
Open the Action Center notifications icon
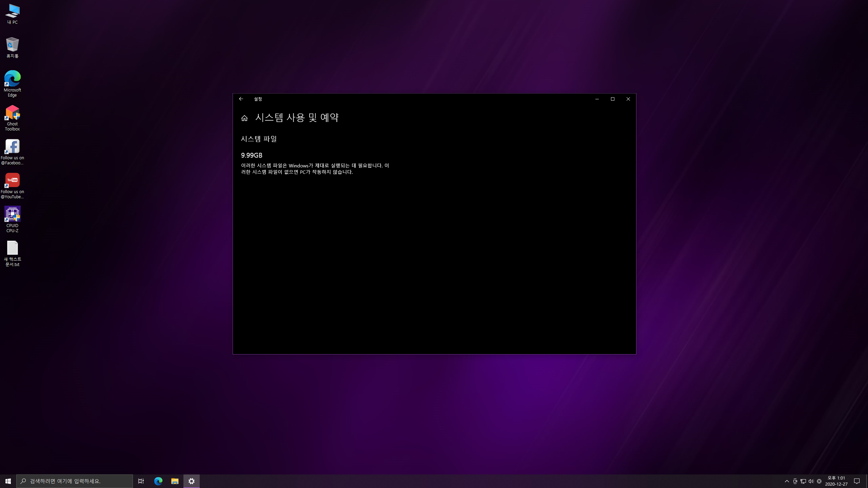(x=857, y=481)
